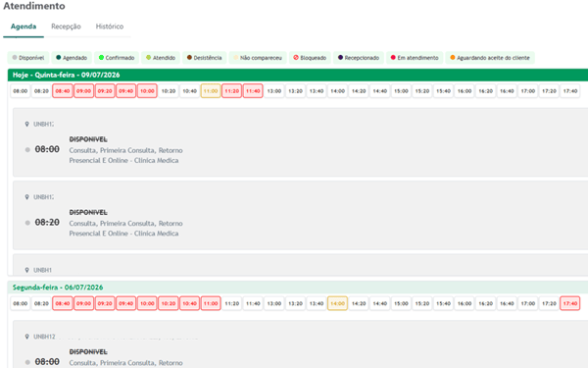Select the Agenda tab

24,26
